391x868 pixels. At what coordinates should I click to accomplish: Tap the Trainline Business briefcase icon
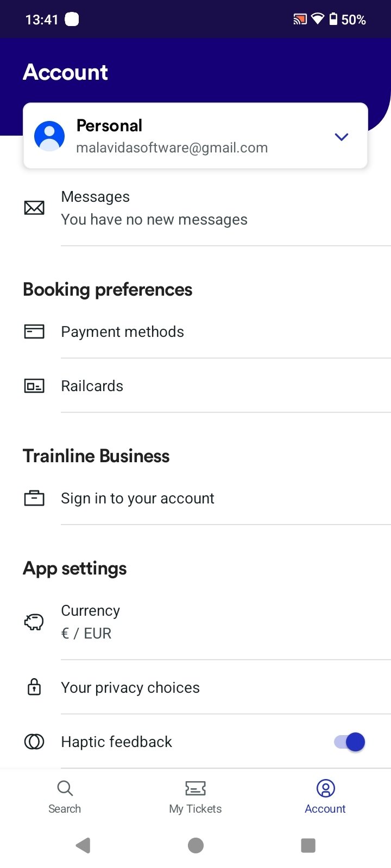point(34,498)
